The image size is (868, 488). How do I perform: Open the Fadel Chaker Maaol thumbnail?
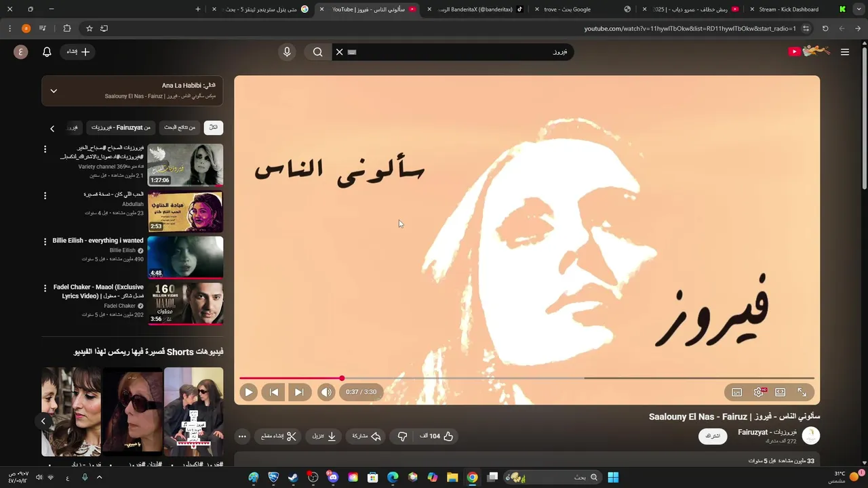(x=185, y=304)
